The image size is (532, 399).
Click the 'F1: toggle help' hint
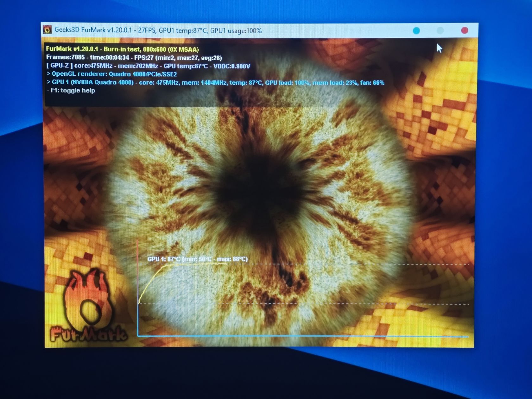[71, 90]
